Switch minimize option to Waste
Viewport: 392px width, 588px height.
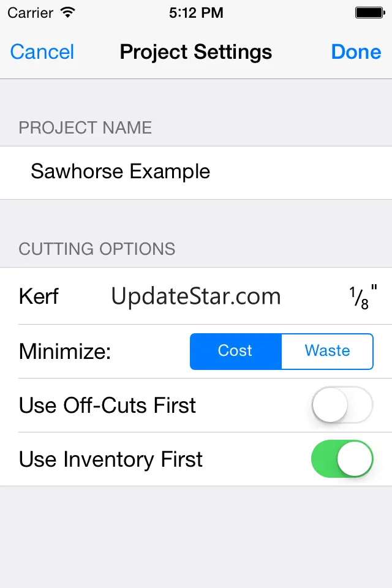(x=327, y=351)
